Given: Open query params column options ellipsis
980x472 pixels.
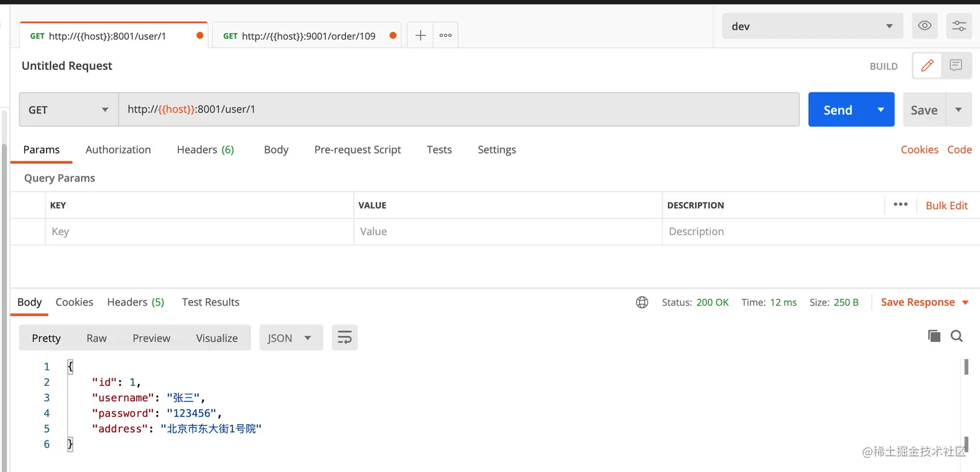Looking at the screenshot, I should coord(900,205).
